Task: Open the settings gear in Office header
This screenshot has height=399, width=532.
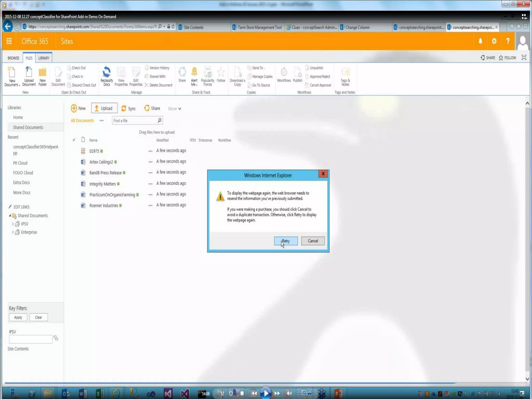Action: point(494,41)
